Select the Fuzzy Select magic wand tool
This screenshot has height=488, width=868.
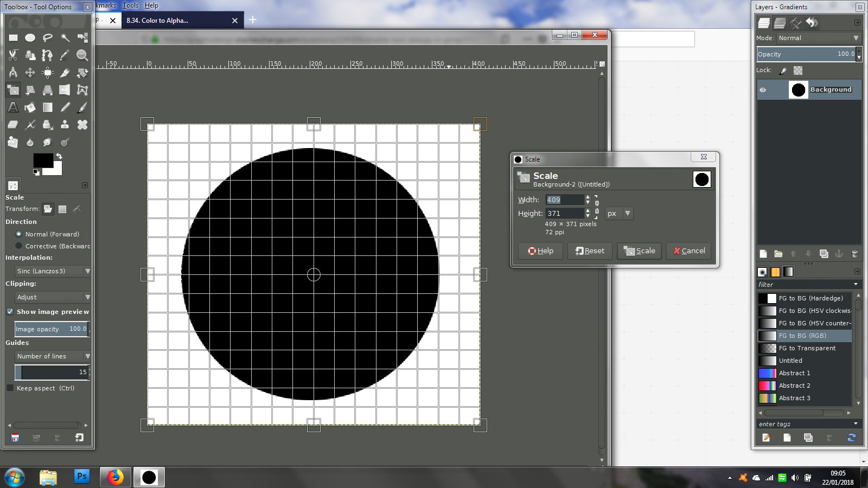[65, 38]
